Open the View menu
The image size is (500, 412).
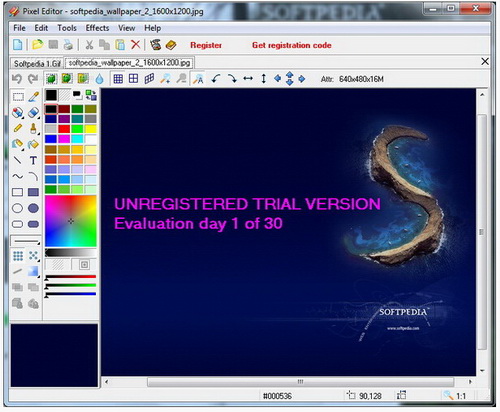pos(127,28)
